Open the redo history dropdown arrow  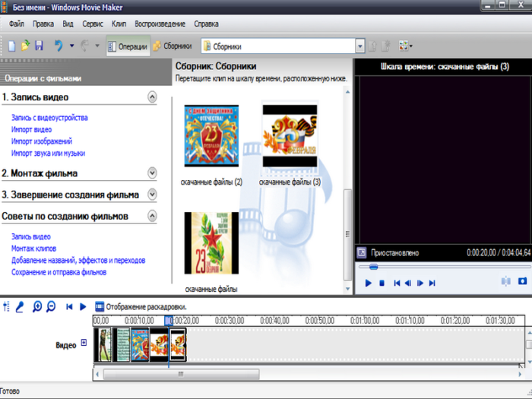[97, 46]
